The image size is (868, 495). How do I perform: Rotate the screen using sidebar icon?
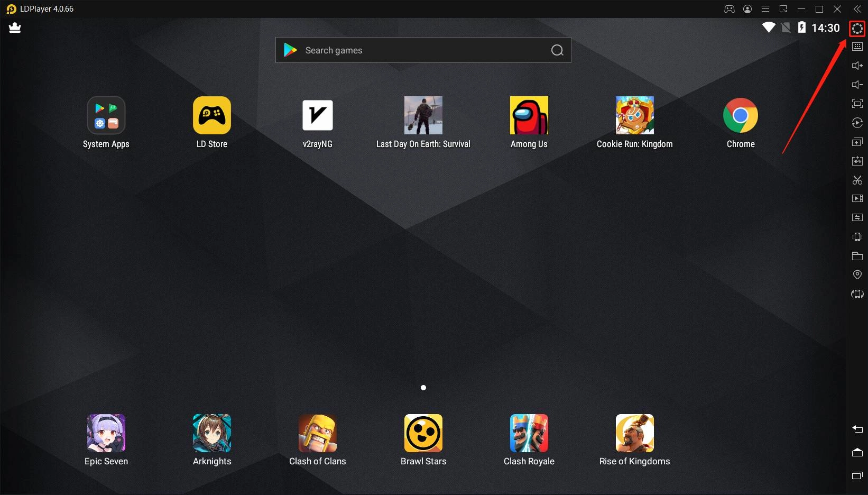(857, 294)
